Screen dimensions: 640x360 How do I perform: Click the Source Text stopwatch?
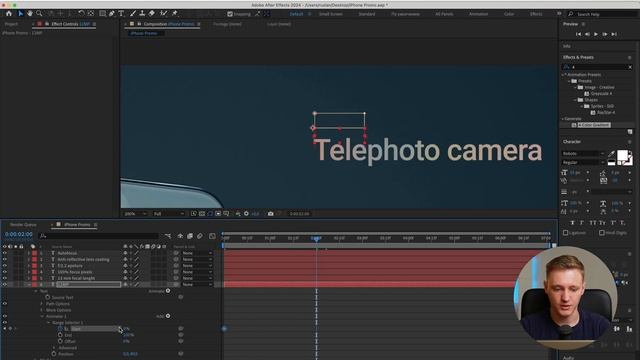coord(47,297)
